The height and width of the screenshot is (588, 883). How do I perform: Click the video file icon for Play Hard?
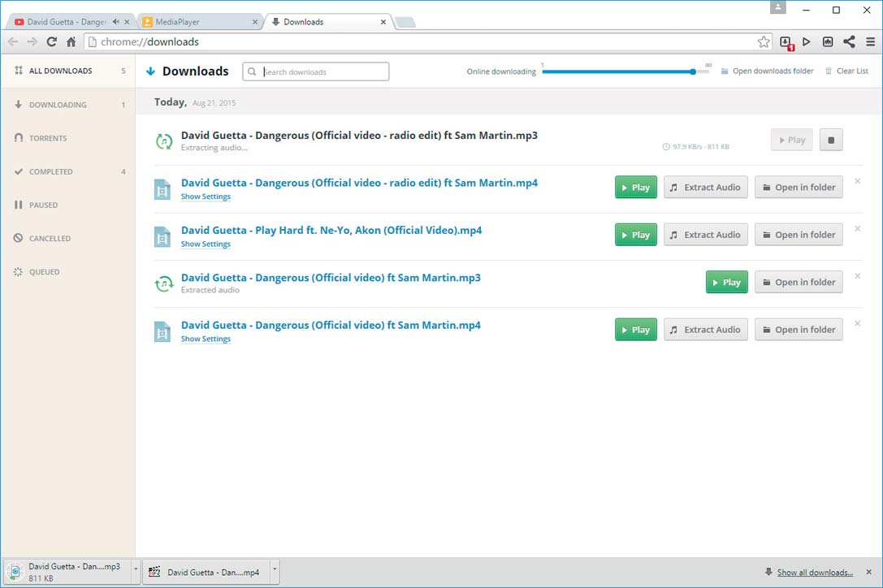pos(162,236)
